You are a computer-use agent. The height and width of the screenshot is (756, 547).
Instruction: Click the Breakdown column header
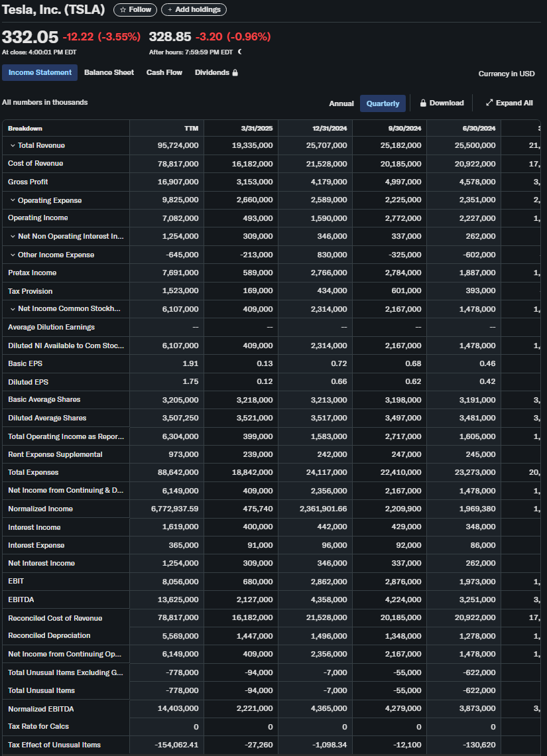coord(25,129)
